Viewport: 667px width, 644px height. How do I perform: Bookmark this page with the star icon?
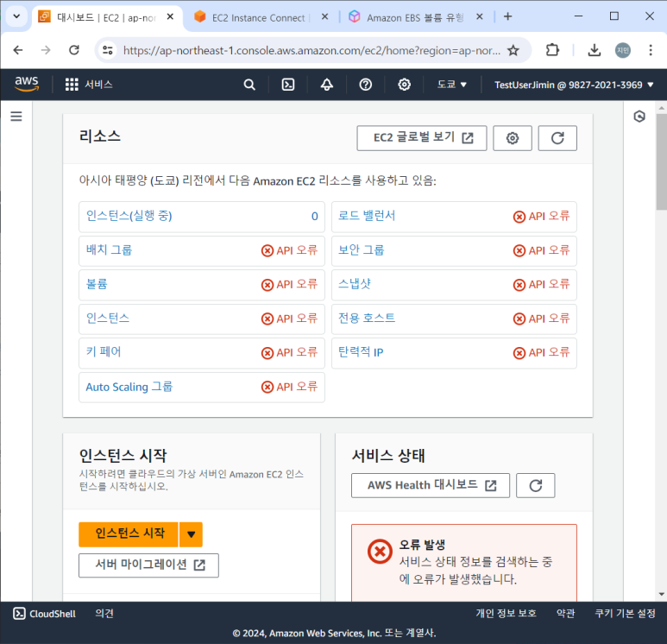[513, 50]
